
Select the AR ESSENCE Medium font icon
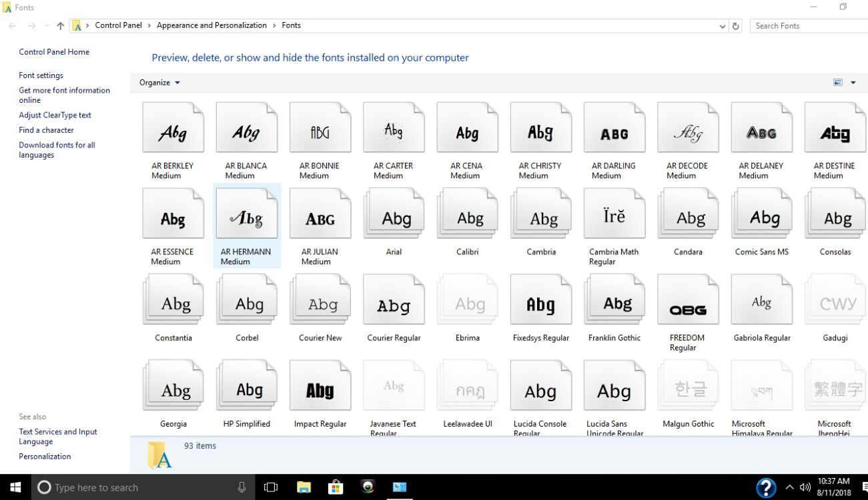coord(173,214)
